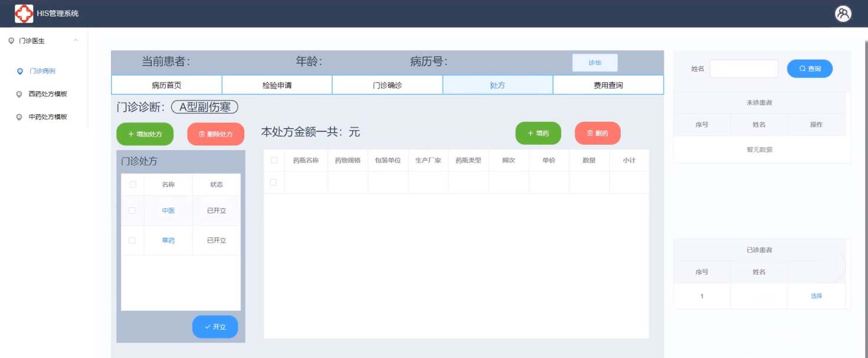Click the 增加处方 green button
Viewport: 868px width, 358px height.
(145, 134)
